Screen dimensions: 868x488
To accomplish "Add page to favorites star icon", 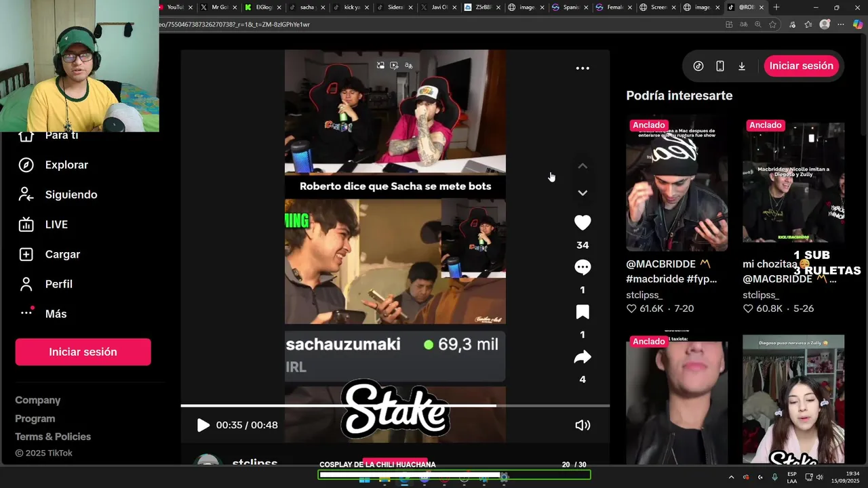I will pyautogui.click(x=772, y=24).
